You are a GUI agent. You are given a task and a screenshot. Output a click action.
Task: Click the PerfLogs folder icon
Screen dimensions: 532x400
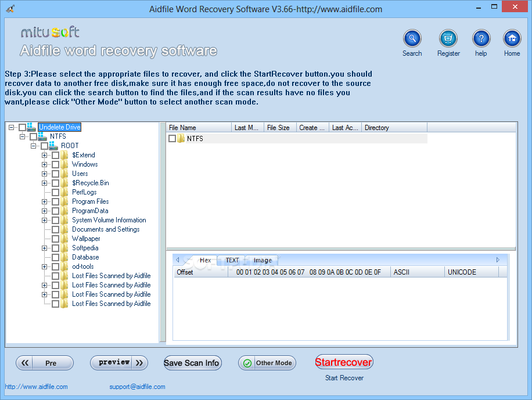pyautogui.click(x=64, y=192)
